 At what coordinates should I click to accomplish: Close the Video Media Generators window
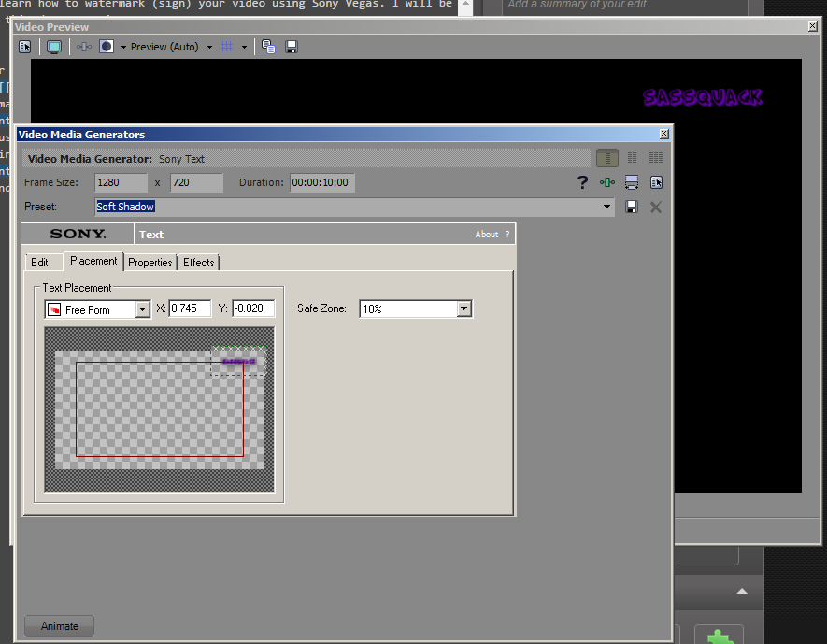[664, 134]
